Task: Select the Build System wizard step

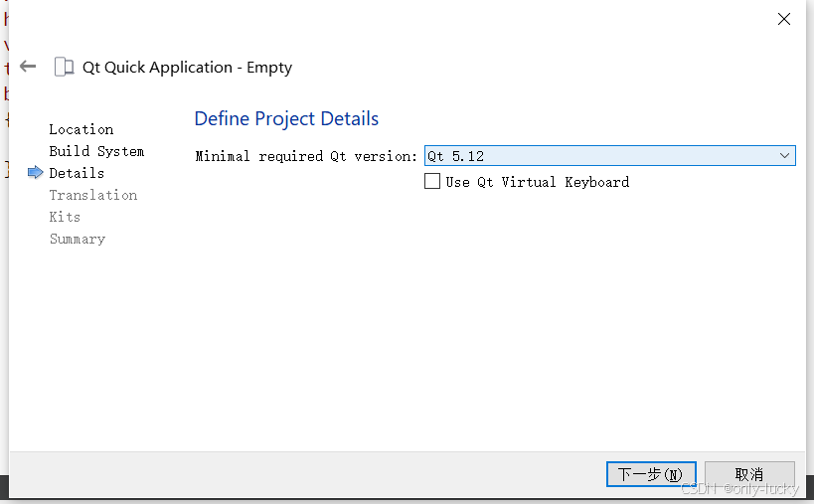Action: 96,151
